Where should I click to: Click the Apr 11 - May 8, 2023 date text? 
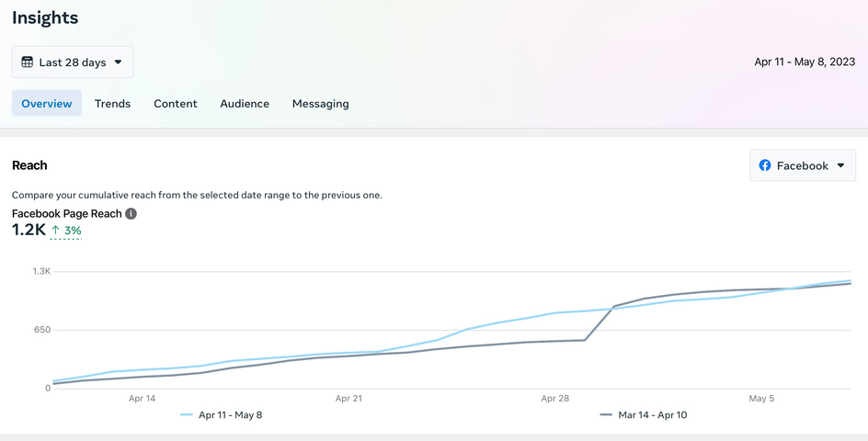(805, 62)
